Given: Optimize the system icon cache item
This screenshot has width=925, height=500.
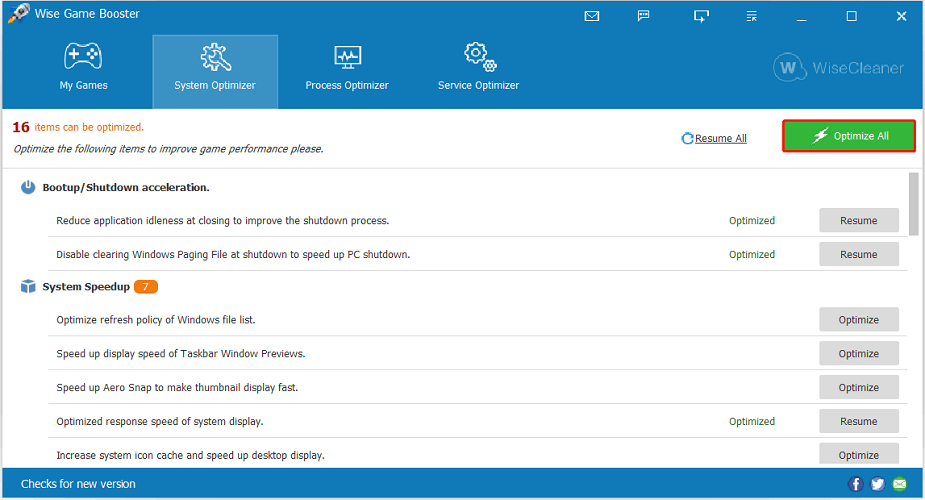Looking at the screenshot, I should pos(859,455).
